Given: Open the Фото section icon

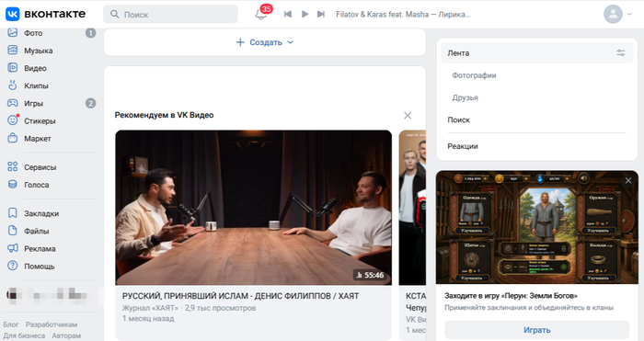Looking at the screenshot, I should tap(13, 32).
